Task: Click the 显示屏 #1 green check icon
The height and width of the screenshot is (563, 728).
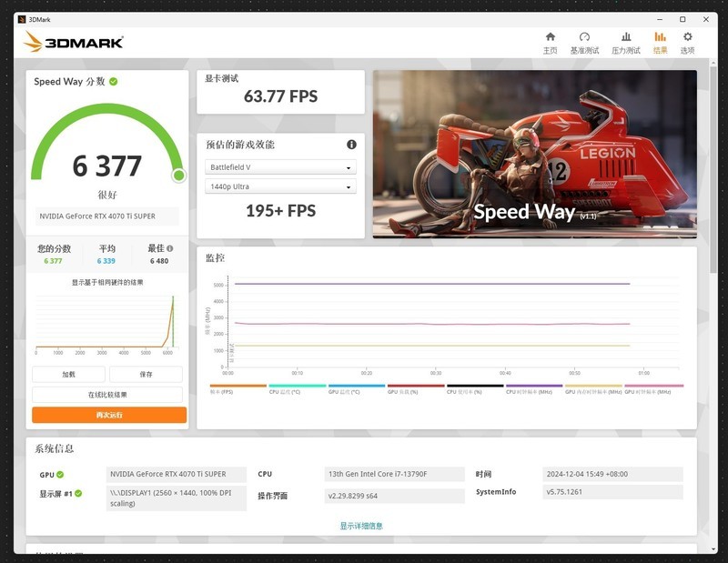Action: click(x=78, y=493)
